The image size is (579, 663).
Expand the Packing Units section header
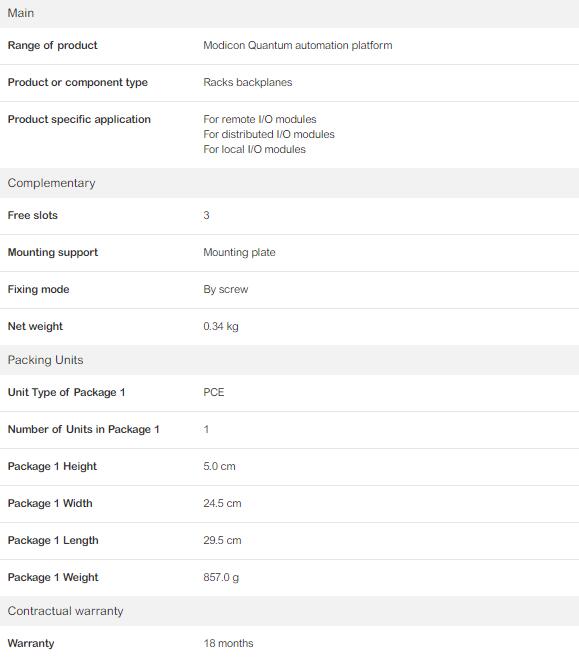[289, 360]
